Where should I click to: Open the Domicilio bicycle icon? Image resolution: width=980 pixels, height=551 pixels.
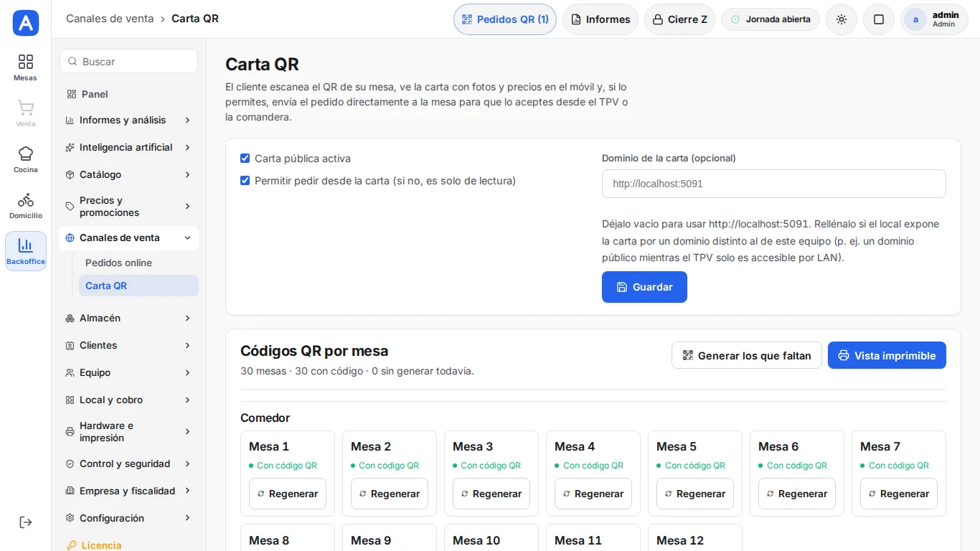26,205
